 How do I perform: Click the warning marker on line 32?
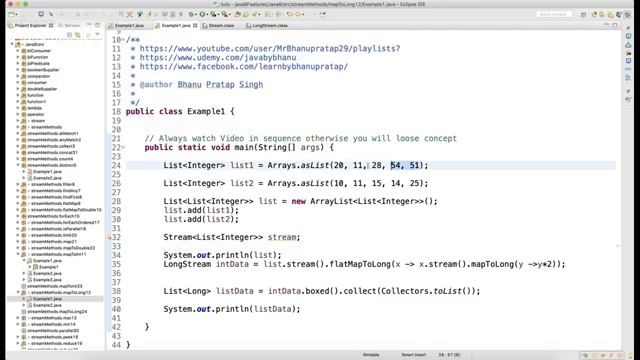click(109, 237)
